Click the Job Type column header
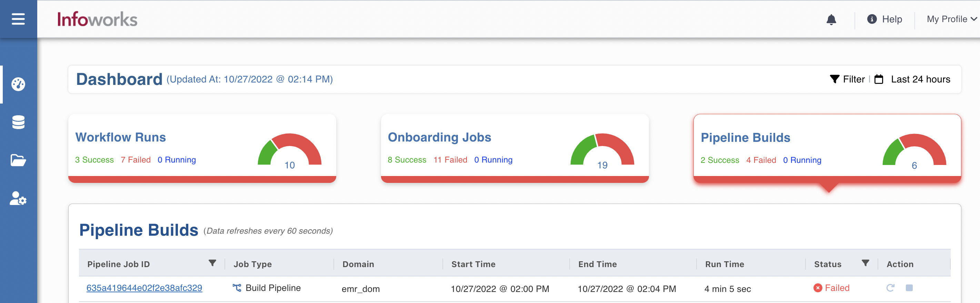Viewport: 980px width, 303px height. 253,264
